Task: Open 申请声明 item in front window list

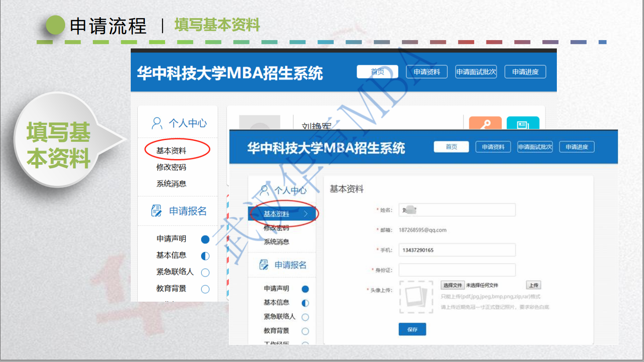Action: coord(276,288)
